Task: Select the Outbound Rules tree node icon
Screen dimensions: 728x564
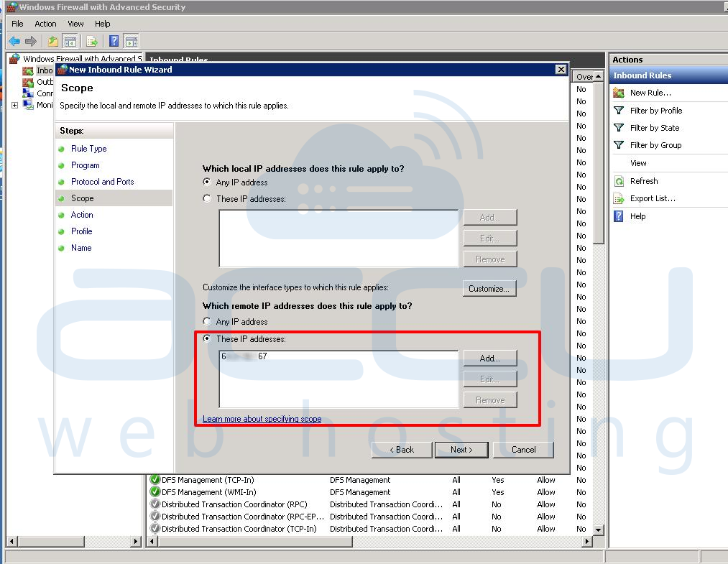Action: coord(28,82)
